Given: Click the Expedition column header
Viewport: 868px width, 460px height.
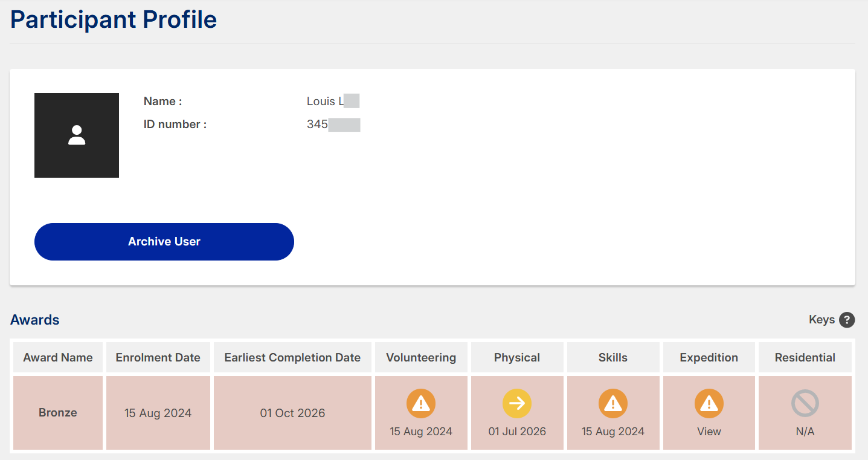Looking at the screenshot, I should click(709, 357).
